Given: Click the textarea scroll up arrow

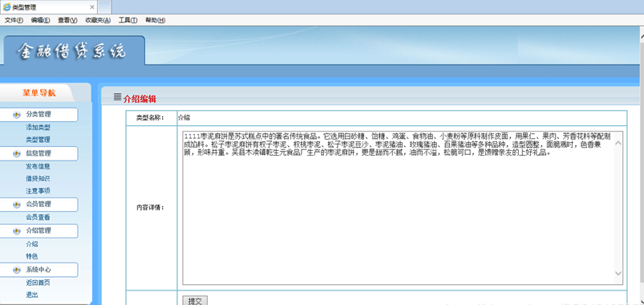Looking at the screenshot, I should click(618, 143).
